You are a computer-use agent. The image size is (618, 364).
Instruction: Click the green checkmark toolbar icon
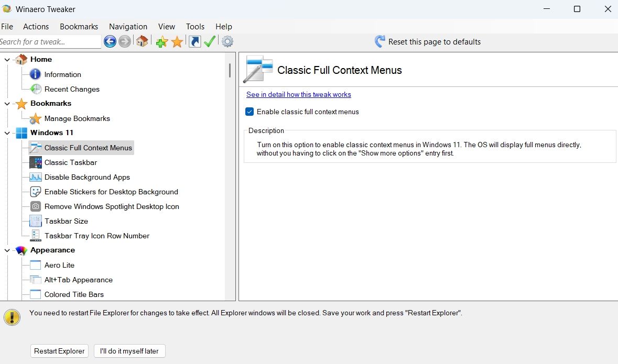(210, 41)
